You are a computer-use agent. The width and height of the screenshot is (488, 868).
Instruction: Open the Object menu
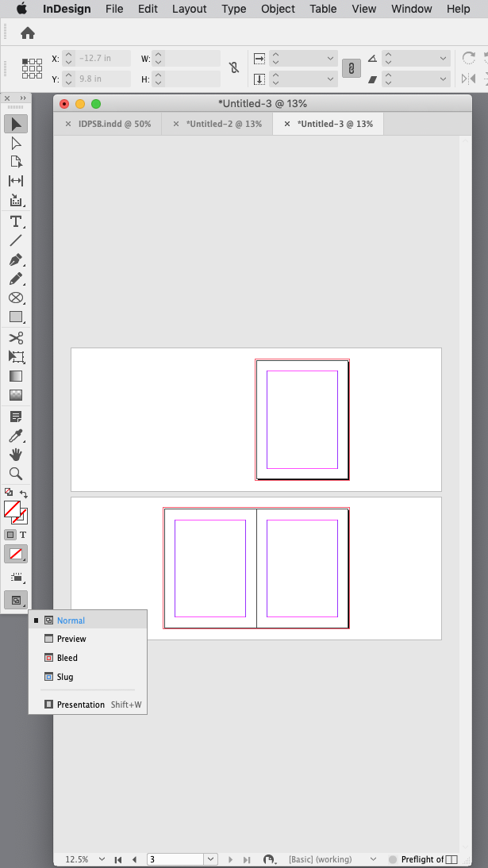278,9
